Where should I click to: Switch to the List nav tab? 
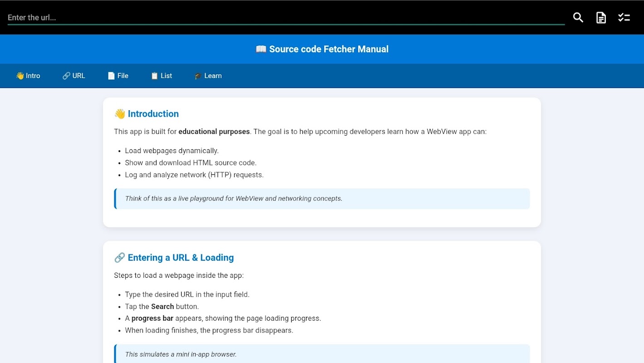(161, 76)
